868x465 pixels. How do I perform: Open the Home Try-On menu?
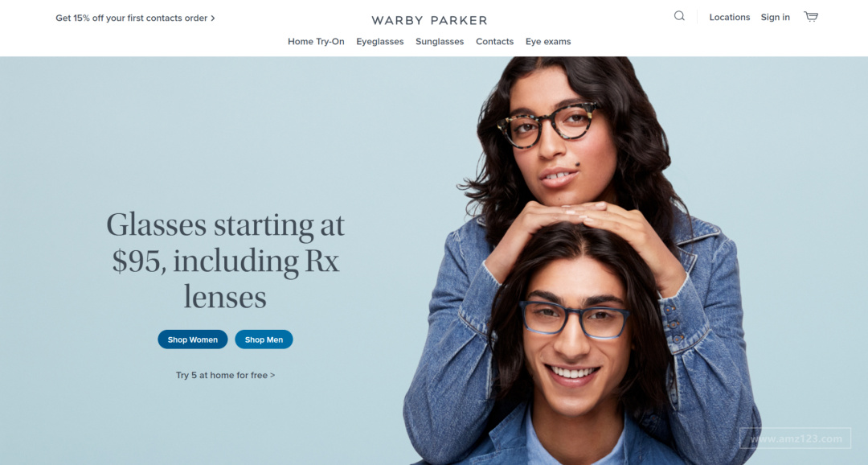pyautogui.click(x=316, y=42)
